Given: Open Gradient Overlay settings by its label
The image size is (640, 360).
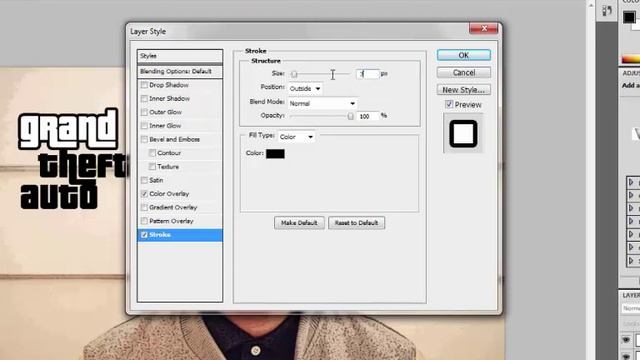Looking at the screenshot, I should [x=173, y=207].
